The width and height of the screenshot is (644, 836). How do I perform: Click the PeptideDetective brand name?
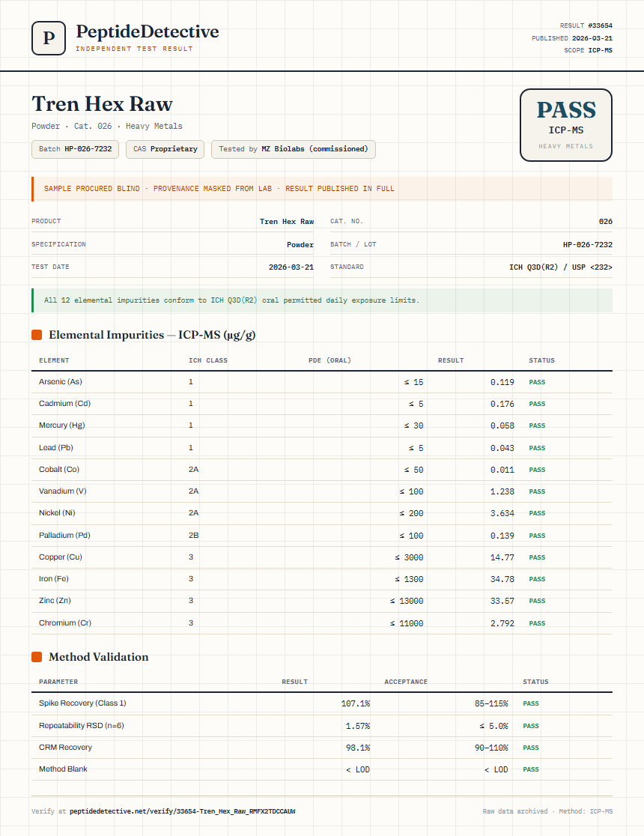(x=147, y=31)
